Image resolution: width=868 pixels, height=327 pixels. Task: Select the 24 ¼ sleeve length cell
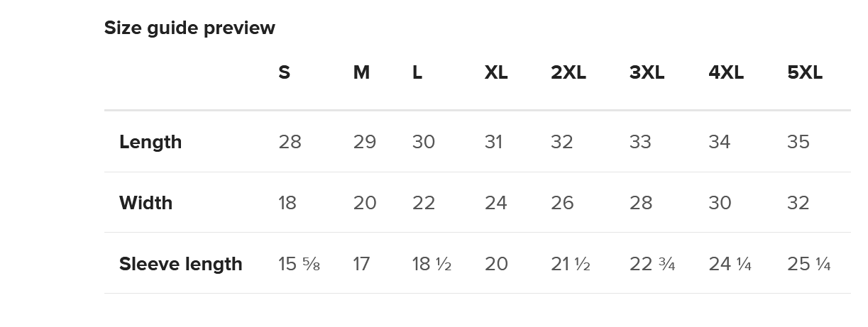730,264
